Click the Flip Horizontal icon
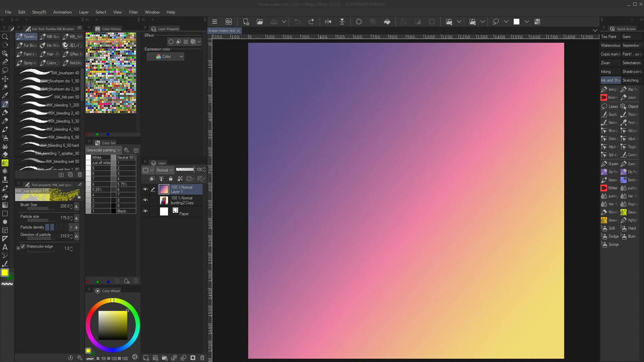Viewport: 644px width, 362px height. point(328,22)
